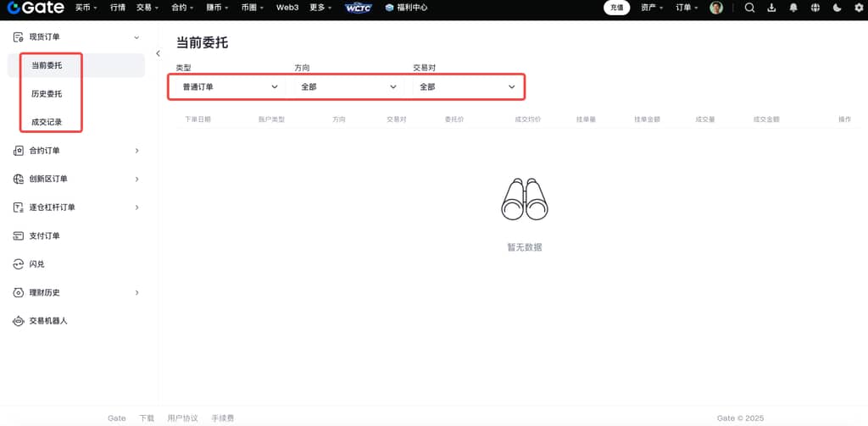Click the search magnifier icon in header
Viewport: 868px width, 426px height.
[749, 8]
